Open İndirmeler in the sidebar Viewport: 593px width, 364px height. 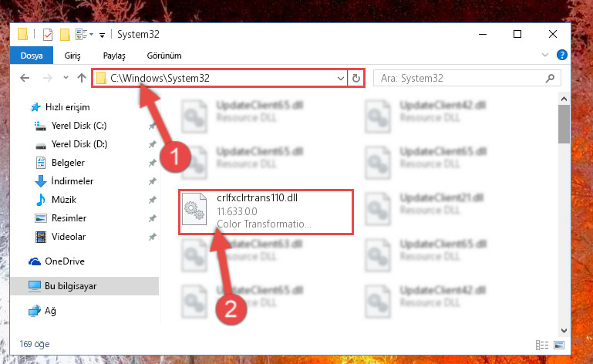72,181
